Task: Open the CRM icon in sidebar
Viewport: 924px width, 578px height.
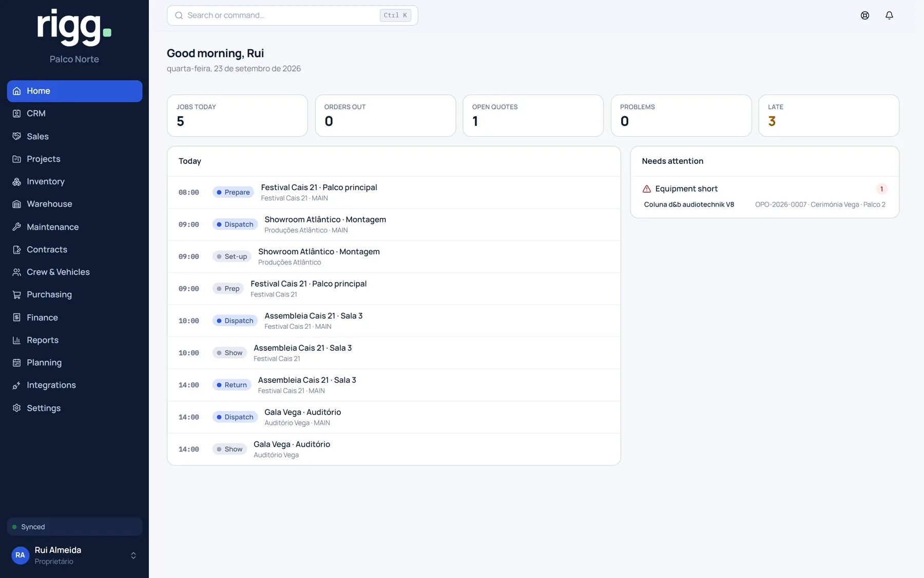Action: click(17, 114)
